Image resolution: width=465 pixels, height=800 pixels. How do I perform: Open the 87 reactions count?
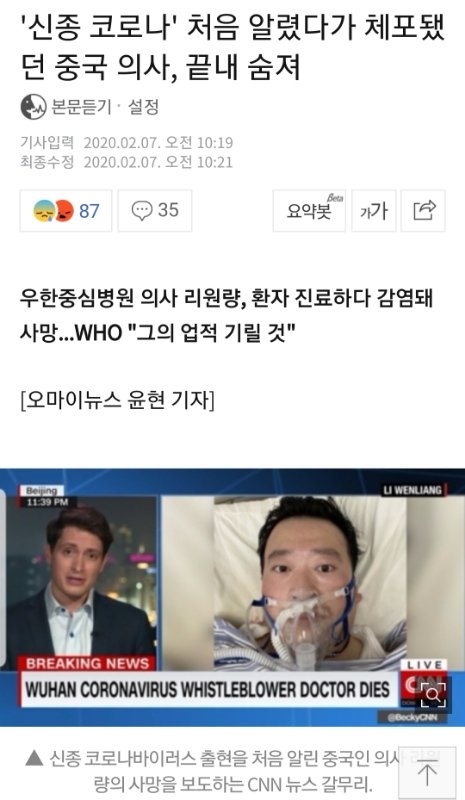tap(89, 211)
